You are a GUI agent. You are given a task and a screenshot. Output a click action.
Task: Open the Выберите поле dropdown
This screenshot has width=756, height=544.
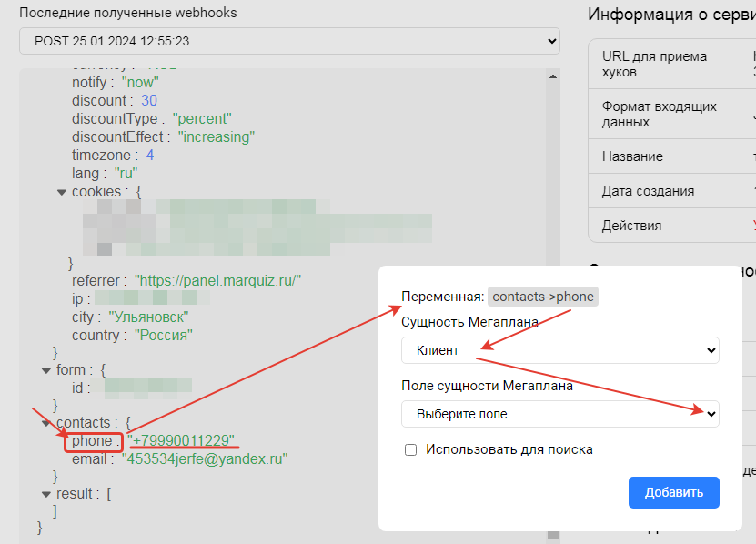[x=559, y=414]
